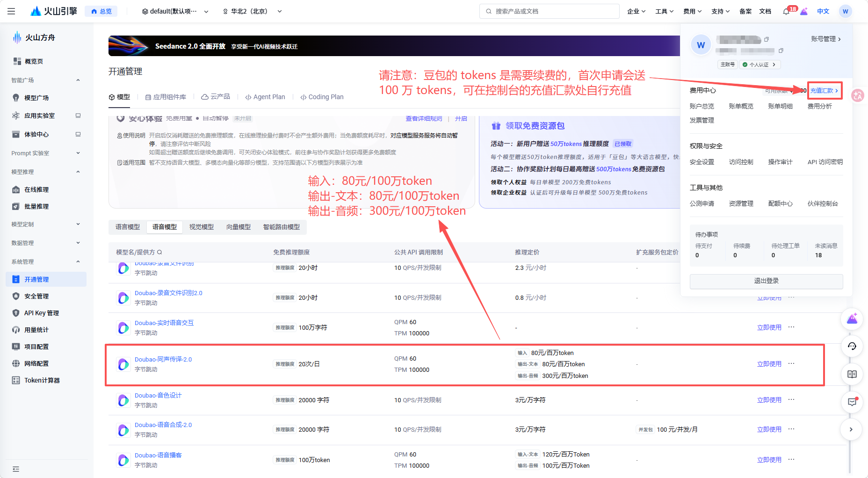The image size is (868, 478).
Task: Click the search icon beside 模型名/提供方
Action: click(159, 252)
